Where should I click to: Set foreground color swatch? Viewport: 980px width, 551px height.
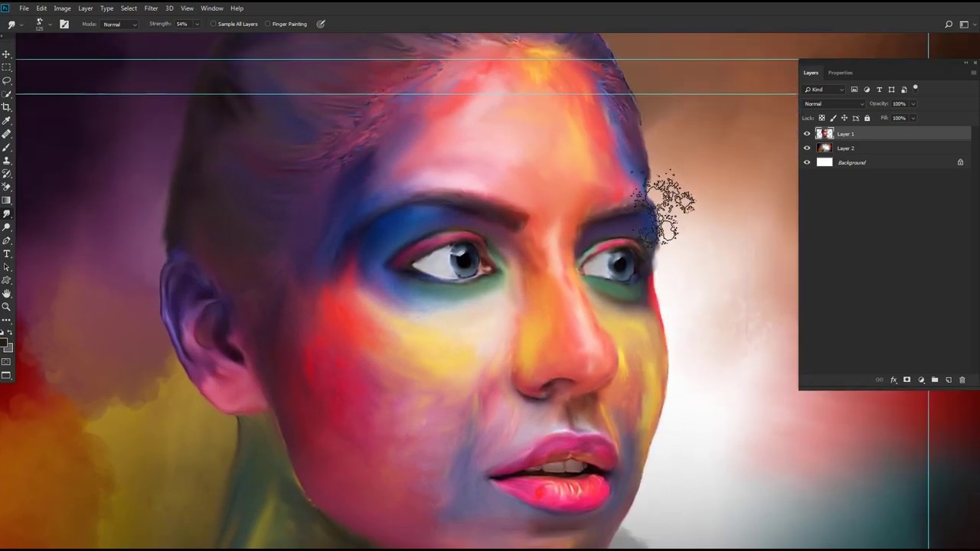click(4, 344)
